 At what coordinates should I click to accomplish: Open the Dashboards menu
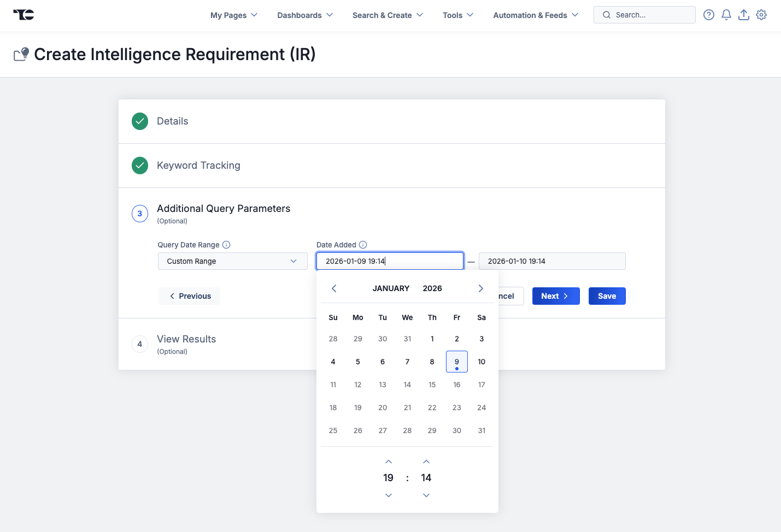point(304,15)
